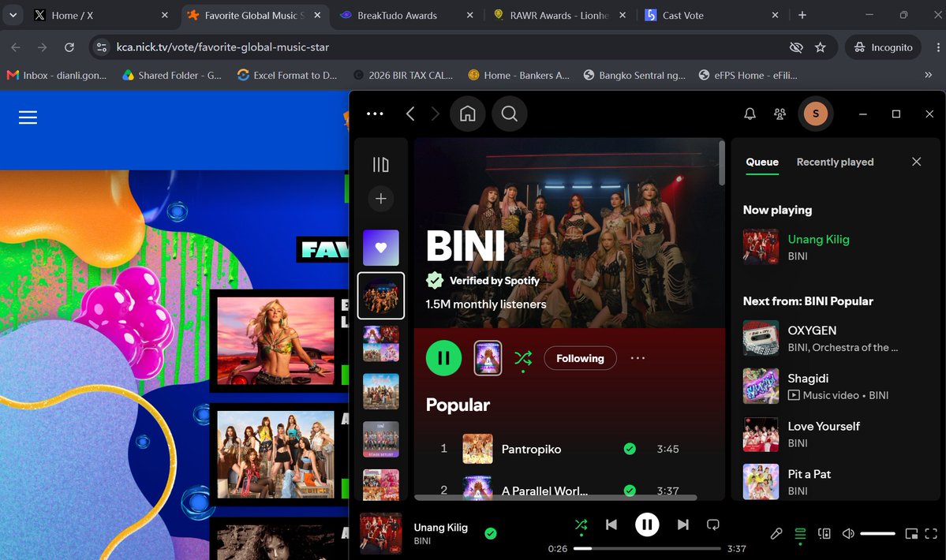Reload the Chrome page
Screen dimensions: 946x560
point(69,47)
